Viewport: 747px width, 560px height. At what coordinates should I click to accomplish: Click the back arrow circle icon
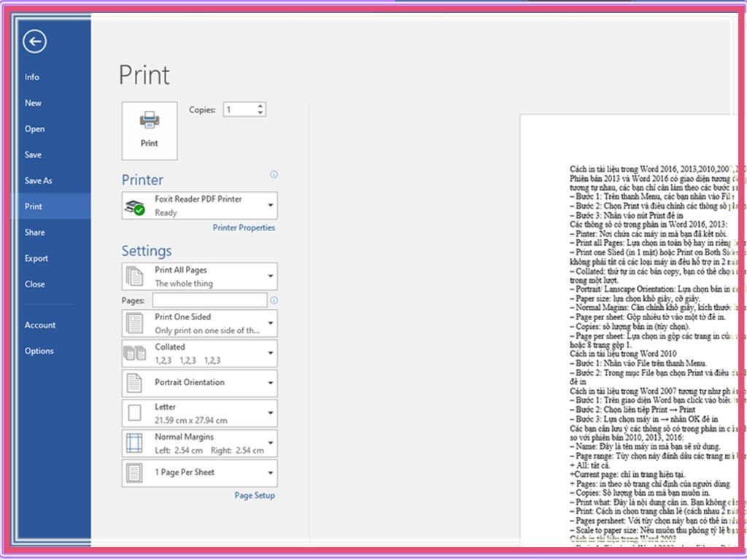coord(34,42)
